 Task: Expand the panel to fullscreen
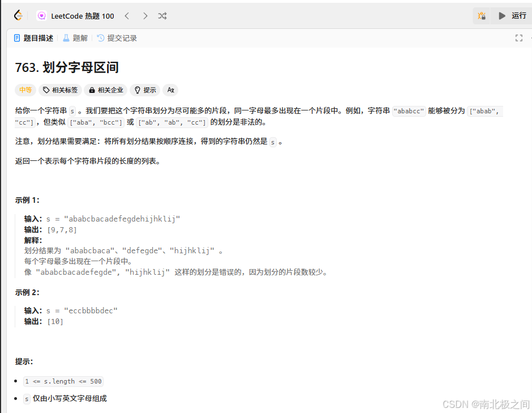[519, 38]
